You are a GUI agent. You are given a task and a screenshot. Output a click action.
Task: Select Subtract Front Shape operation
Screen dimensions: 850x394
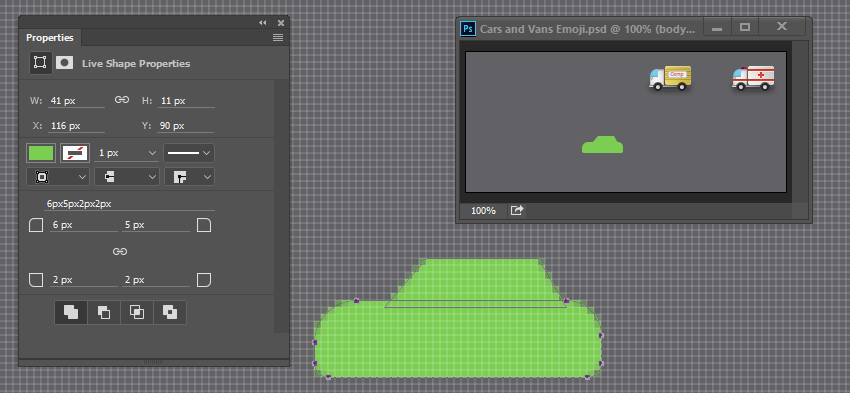pyautogui.click(x=104, y=312)
